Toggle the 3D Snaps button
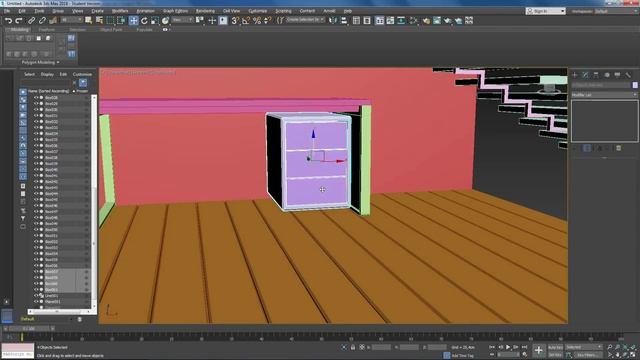 235,20
